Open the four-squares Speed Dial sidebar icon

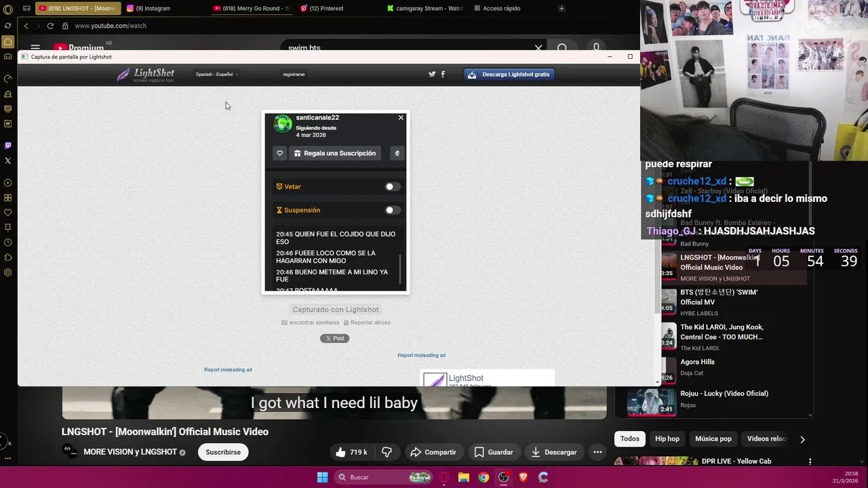pyautogui.click(x=8, y=198)
